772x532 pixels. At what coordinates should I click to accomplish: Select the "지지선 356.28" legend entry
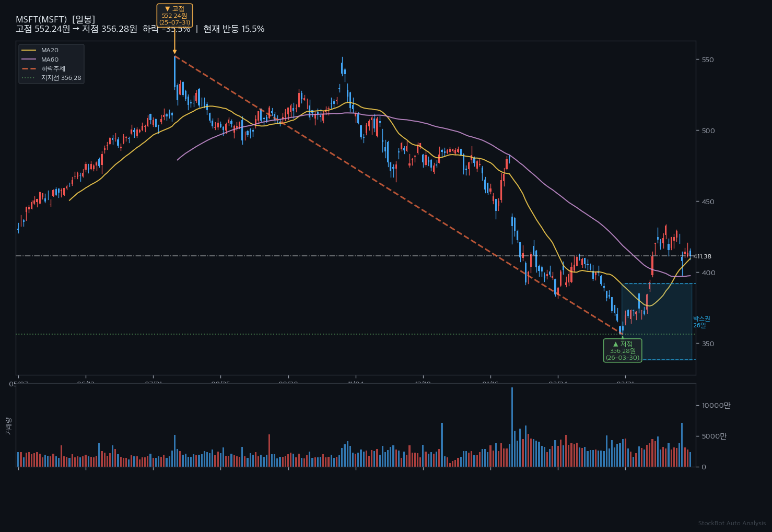point(51,78)
